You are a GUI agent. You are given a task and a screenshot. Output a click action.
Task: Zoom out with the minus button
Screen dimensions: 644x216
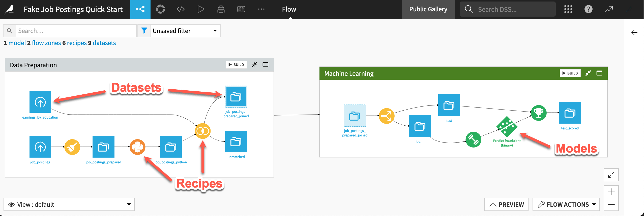tap(611, 204)
